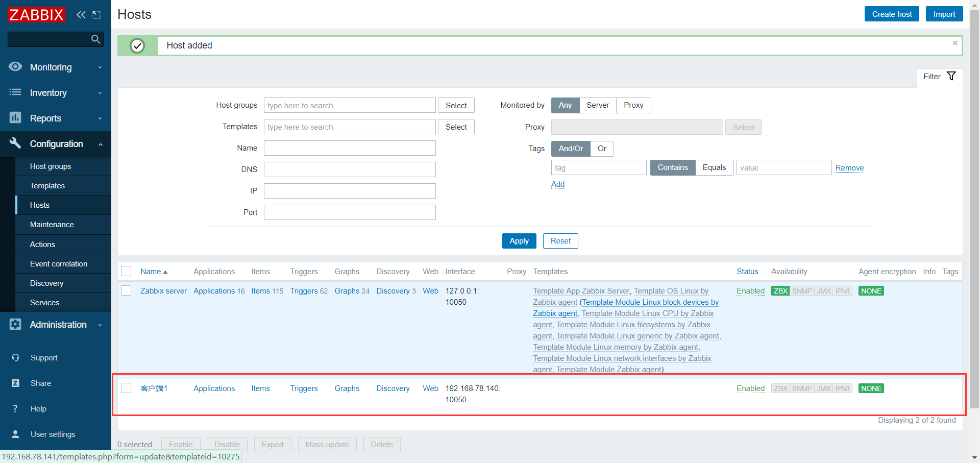Click the Port filter input field
This screenshot has width=980, height=463.
tap(350, 212)
